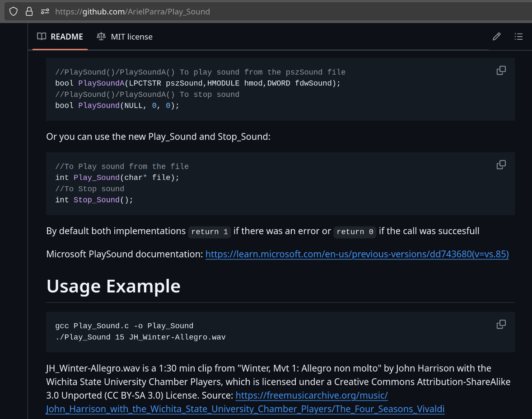Viewport: 532px width, 419px height.
Task: Click the padlock site security icon
Action: 29,12
